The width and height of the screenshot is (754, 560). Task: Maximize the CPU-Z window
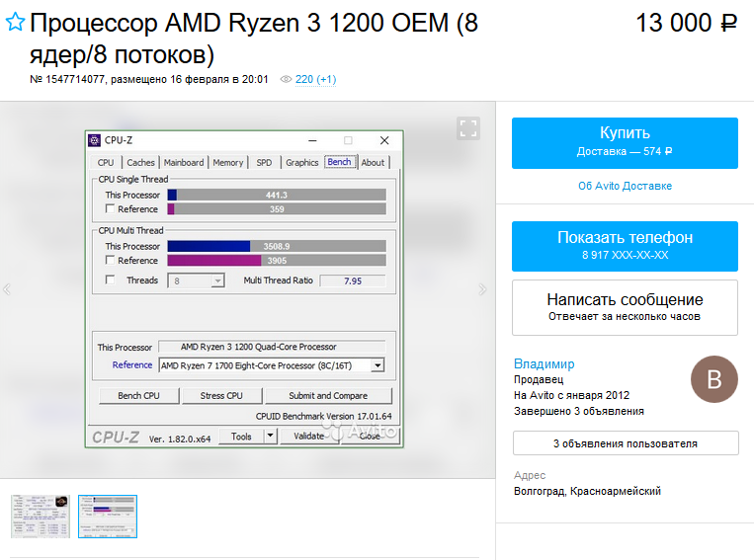tap(348, 140)
